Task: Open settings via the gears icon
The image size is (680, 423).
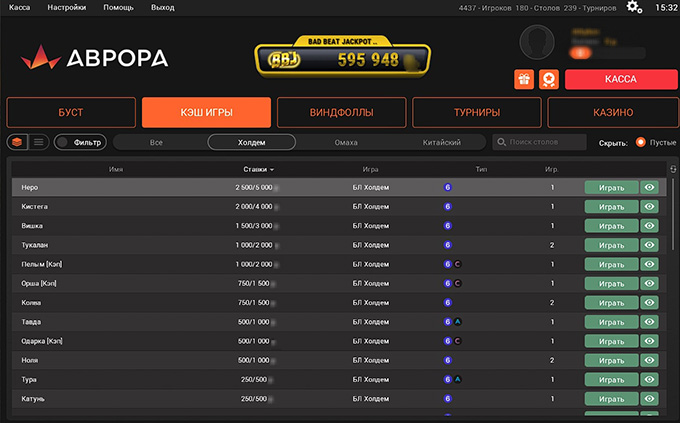Action: 634,7
